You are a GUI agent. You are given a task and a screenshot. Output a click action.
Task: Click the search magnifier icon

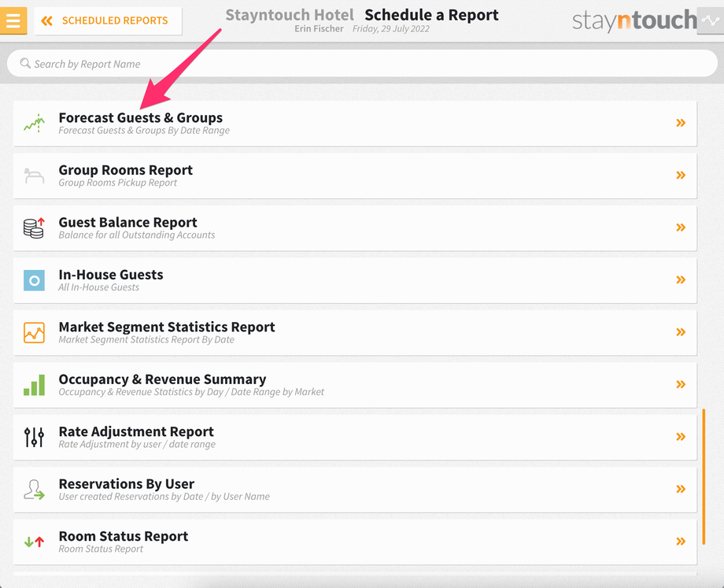click(x=25, y=63)
